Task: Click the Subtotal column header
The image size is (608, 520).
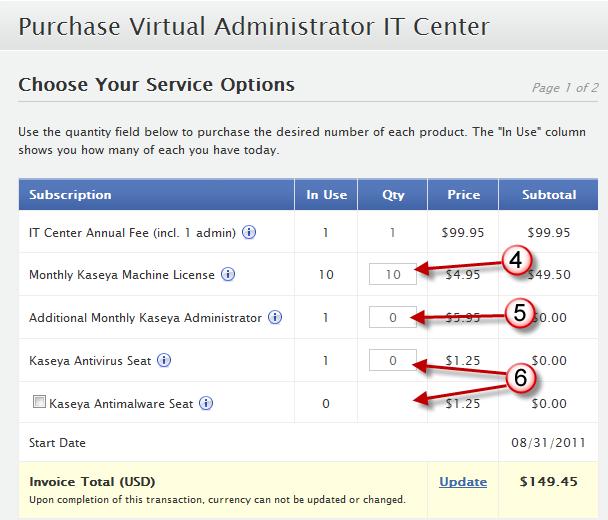Action: coord(549,195)
